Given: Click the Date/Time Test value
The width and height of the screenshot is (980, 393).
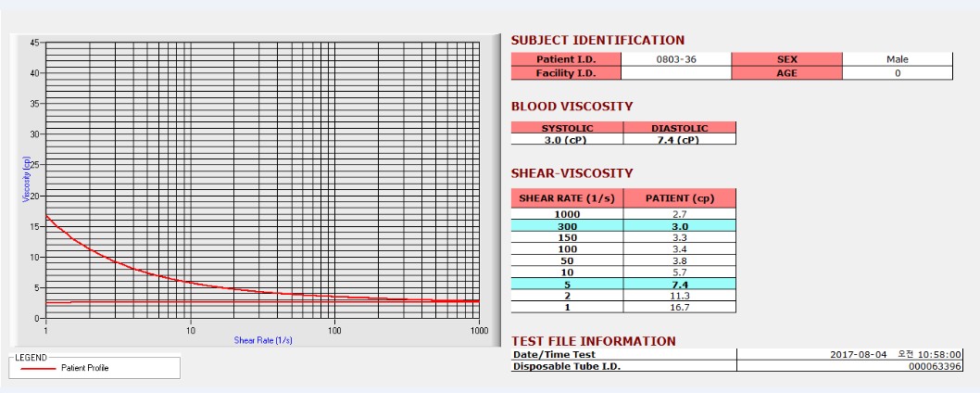Looking at the screenshot, I should [896, 354].
